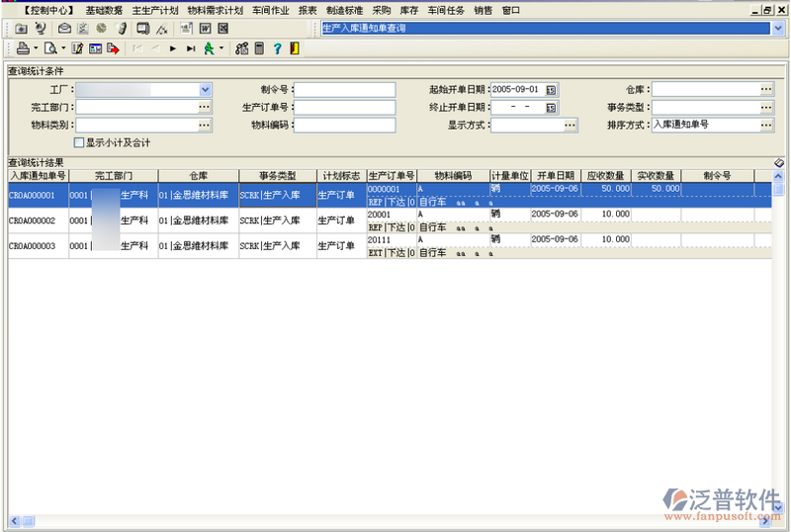
Task: Expand the 工厂 dropdown list
Action: (205, 90)
